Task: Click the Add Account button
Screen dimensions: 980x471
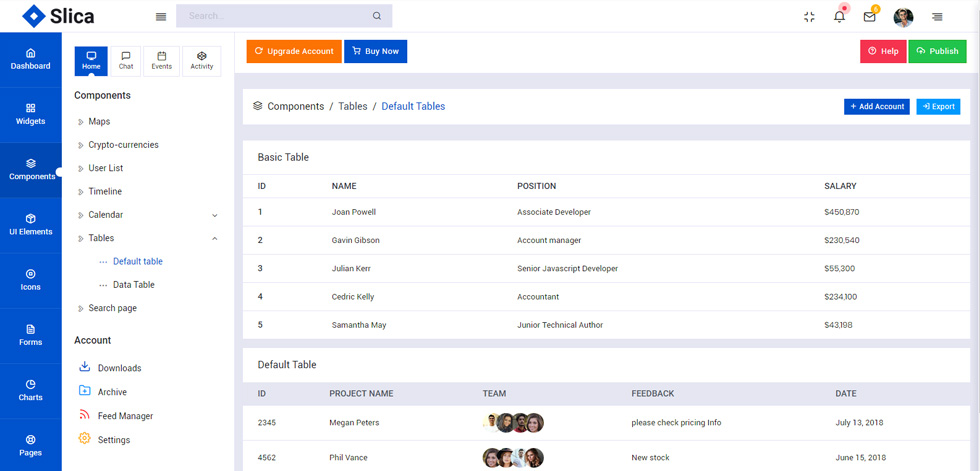Action: pos(877,107)
